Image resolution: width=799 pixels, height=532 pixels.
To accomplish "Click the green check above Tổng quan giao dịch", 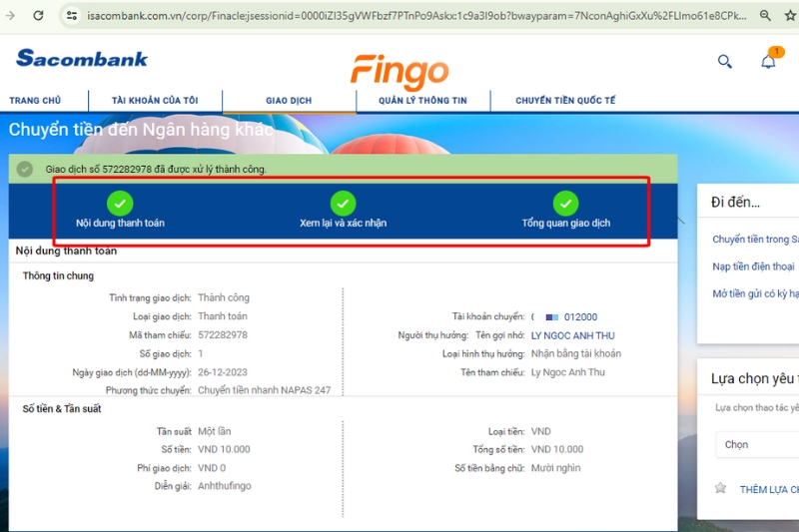I will pyautogui.click(x=565, y=204).
